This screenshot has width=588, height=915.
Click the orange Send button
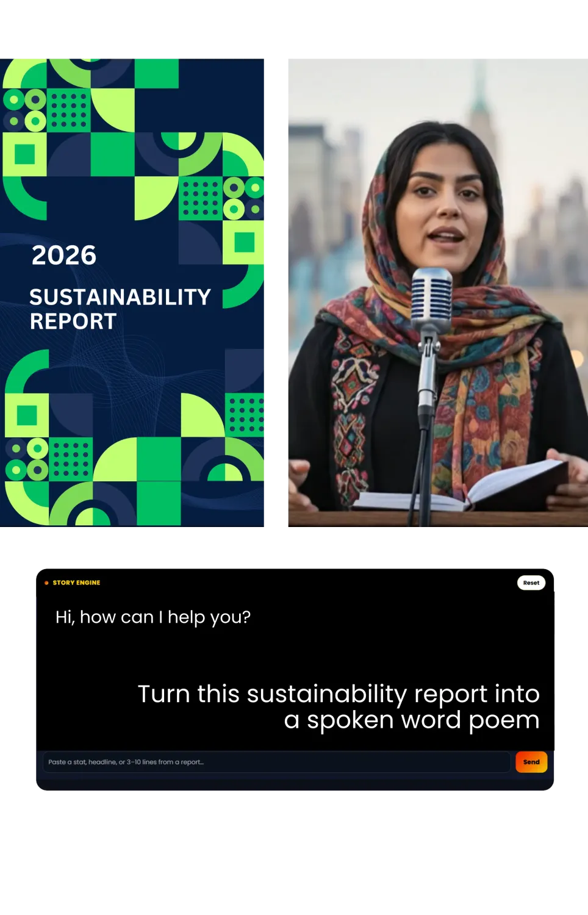pos(531,762)
